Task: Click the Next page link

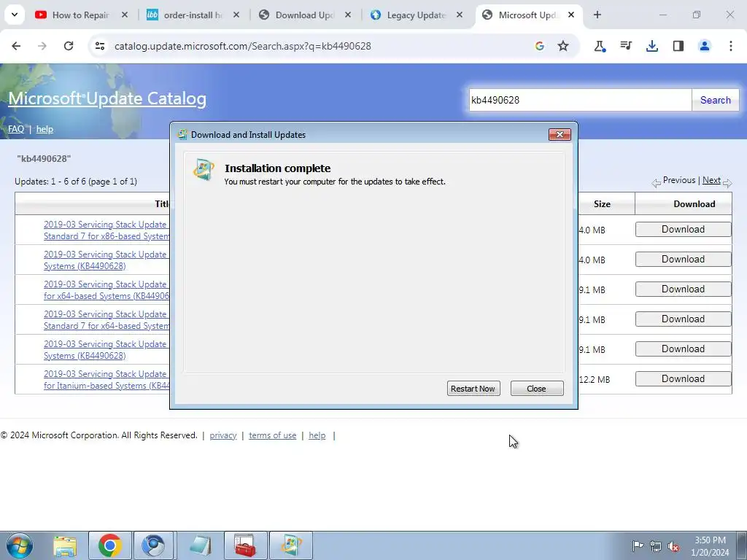Action: point(711,180)
